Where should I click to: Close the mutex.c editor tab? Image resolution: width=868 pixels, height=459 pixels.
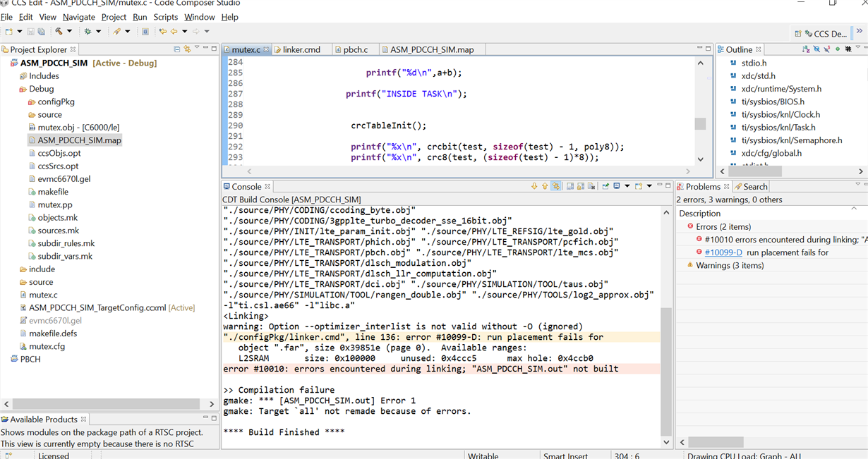pyautogui.click(x=266, y=49)
